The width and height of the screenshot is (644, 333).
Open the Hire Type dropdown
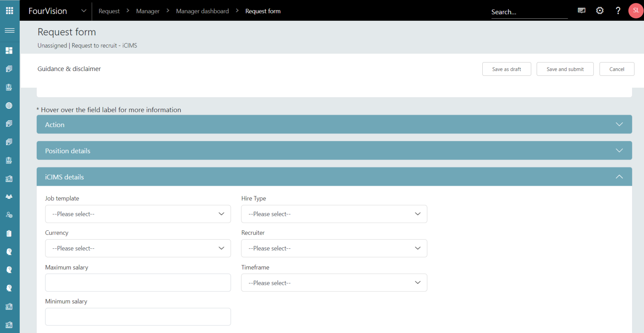click(334, 214)
